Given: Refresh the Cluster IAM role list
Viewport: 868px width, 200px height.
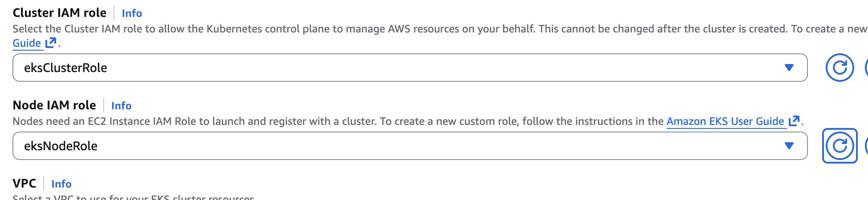Looking at the screenshot, I should [840, 68].
